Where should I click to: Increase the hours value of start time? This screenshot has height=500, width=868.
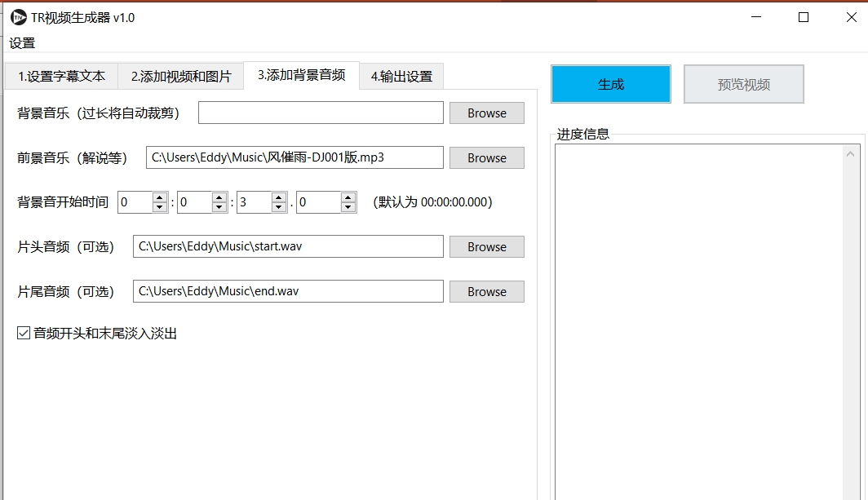pyautogui.click(x=160, y=197)
